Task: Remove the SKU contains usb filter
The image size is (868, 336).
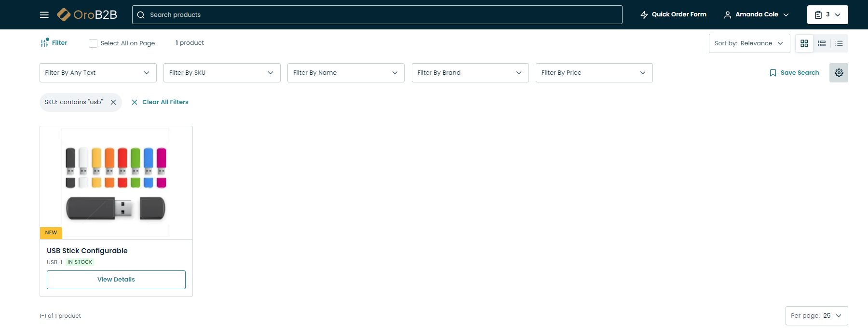Action: coord(113,102)
